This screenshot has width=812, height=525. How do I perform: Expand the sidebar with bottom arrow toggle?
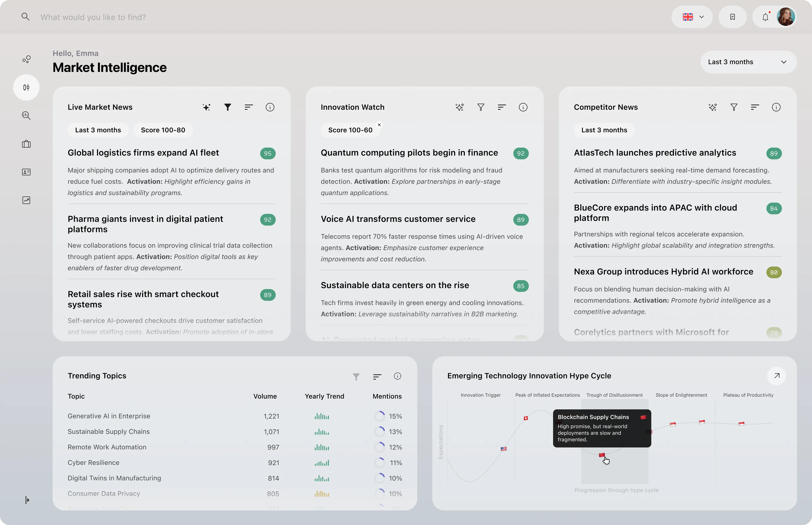(27, 500)
